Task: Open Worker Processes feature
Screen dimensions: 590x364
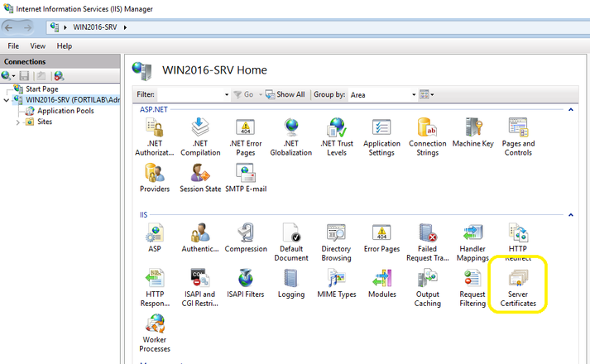Action: point(155,333)
